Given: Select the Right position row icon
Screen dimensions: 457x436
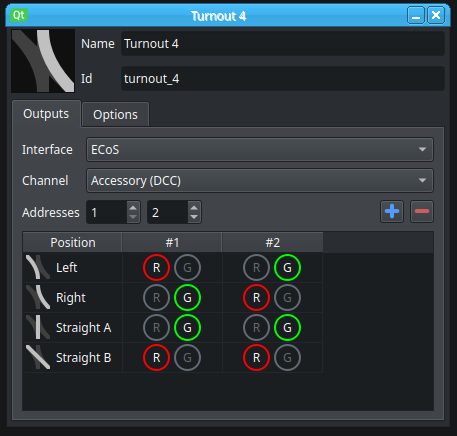Looking at the screenshot, I should 38,297.
